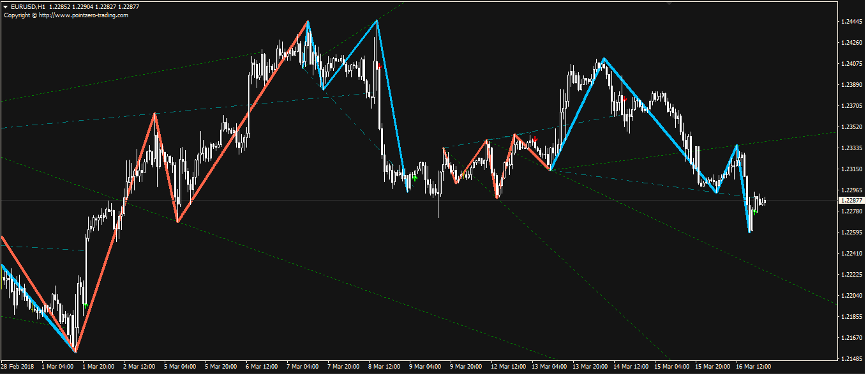This screenshot has width=868, height=375.
Task: Click the green buy arrow near 9 Mar 04:00
Action: [x=415, y=178]
